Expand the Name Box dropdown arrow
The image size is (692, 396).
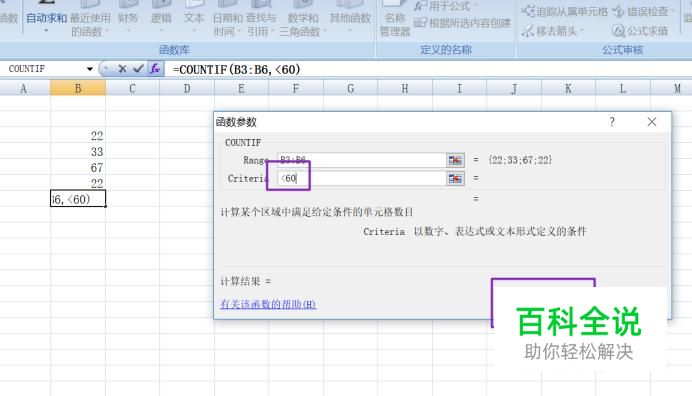(x=90, y=69)
